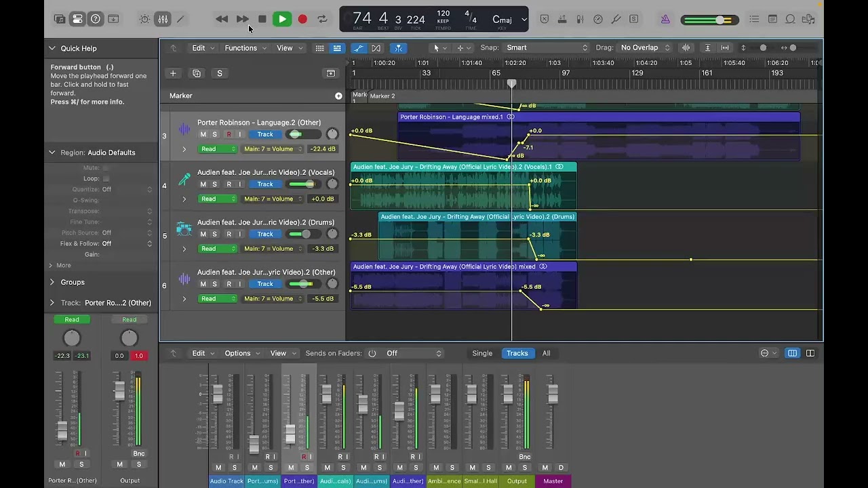
Task: Open Read automation mode dropdown on track 3
Action: point(218,149)
